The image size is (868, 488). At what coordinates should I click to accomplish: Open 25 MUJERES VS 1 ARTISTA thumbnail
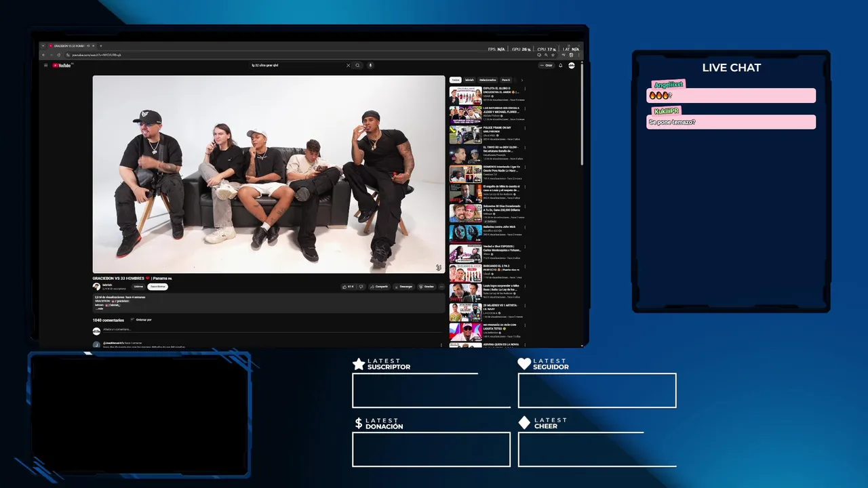pos(465,312)
